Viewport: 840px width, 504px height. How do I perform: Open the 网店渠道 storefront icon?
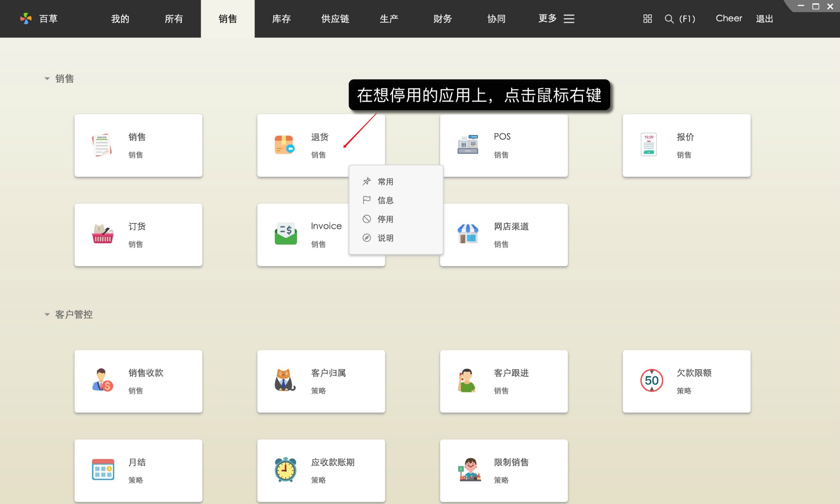(468, 234)
